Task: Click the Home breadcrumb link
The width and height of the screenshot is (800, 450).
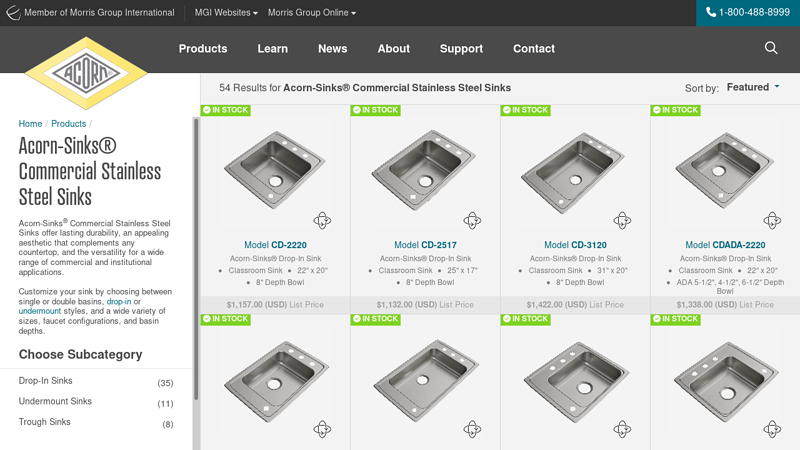Action: point(30,124)
